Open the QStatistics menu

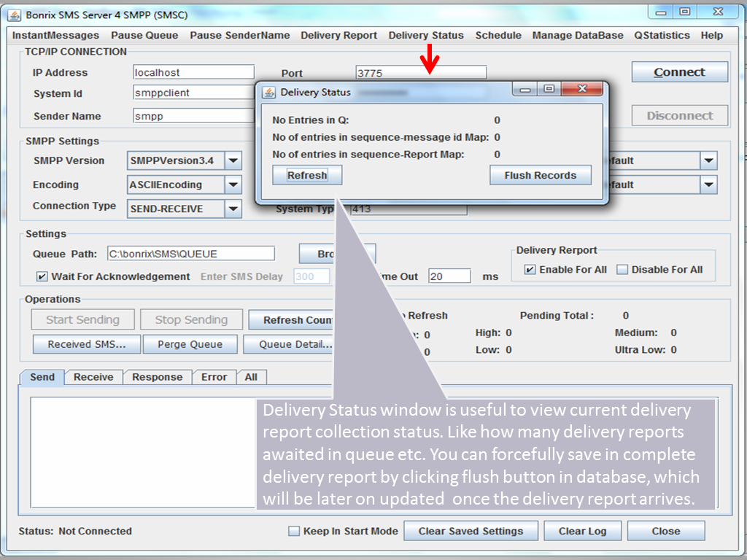click(x=662, y=35)
